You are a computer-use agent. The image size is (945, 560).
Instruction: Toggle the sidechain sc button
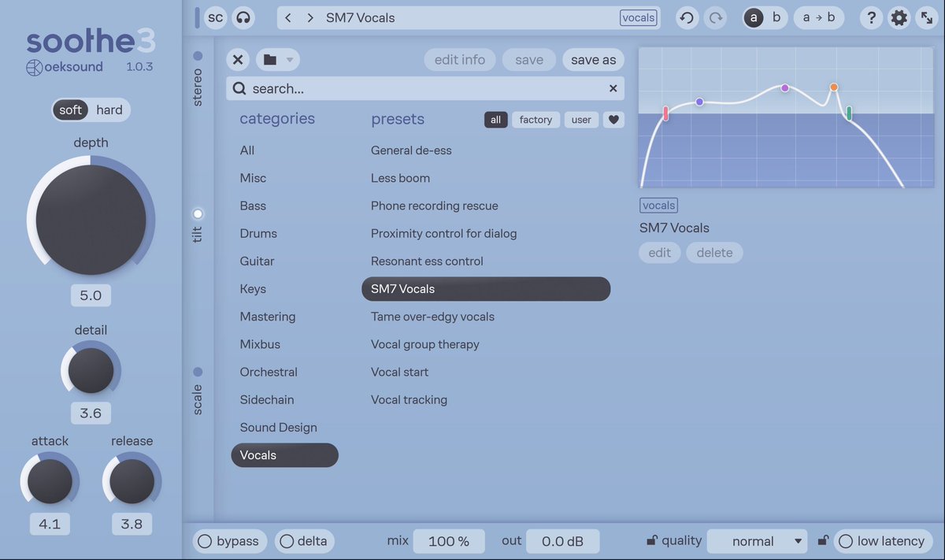(x=215, y=17)
